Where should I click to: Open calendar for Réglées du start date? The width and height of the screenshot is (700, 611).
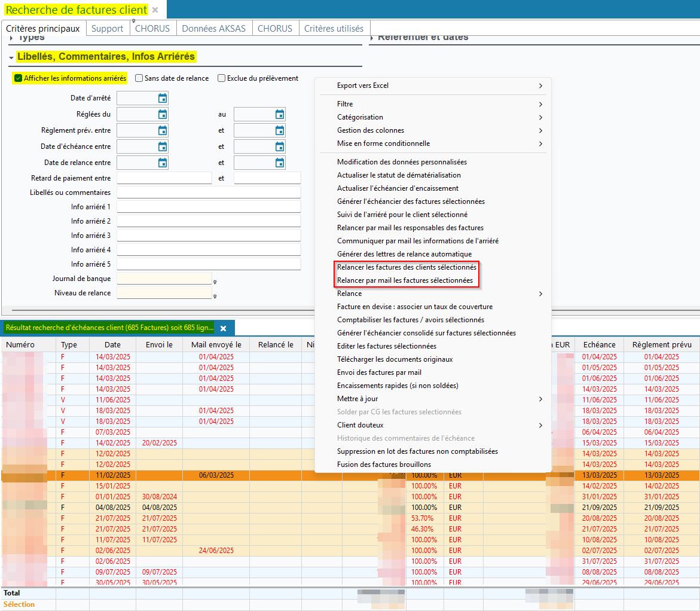click(163, 114)
